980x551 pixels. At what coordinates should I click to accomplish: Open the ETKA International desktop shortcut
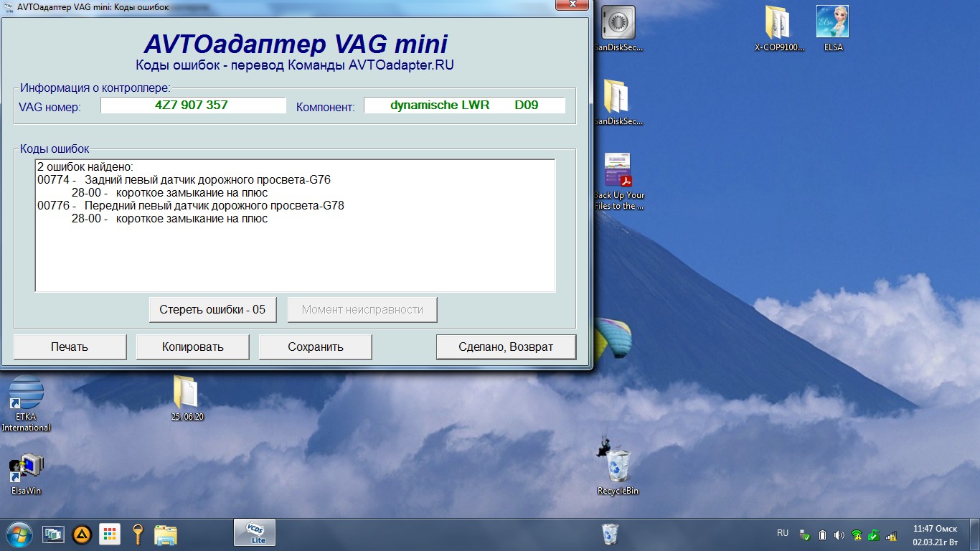point(27,402)
